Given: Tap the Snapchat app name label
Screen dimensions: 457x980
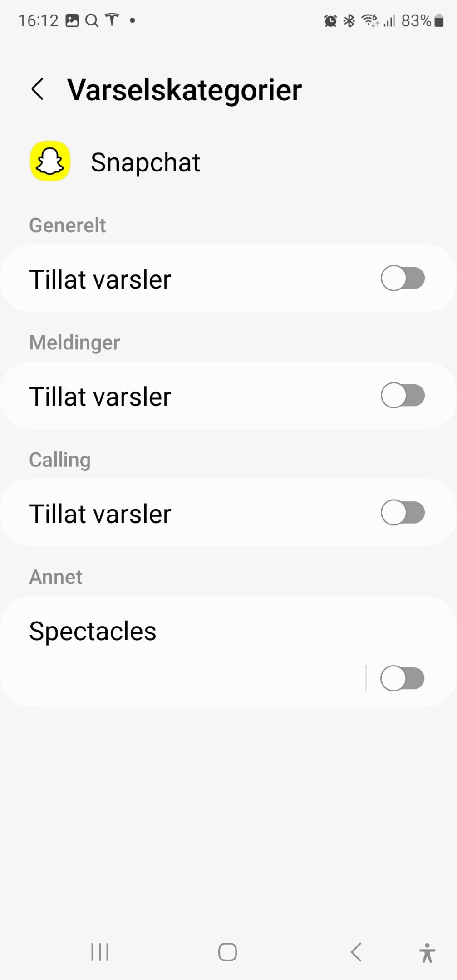Looking at the screenshot, I should pyautogui.click(x=145, y=162).
